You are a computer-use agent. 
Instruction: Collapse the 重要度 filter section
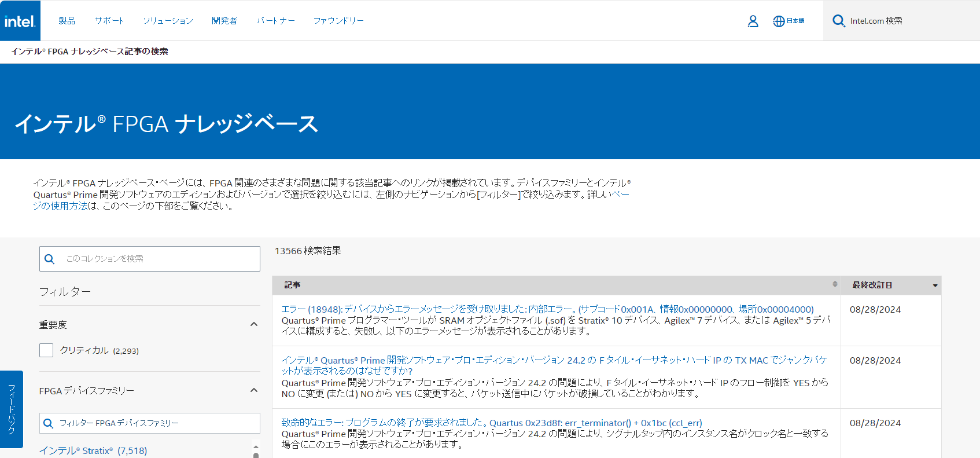253,324
